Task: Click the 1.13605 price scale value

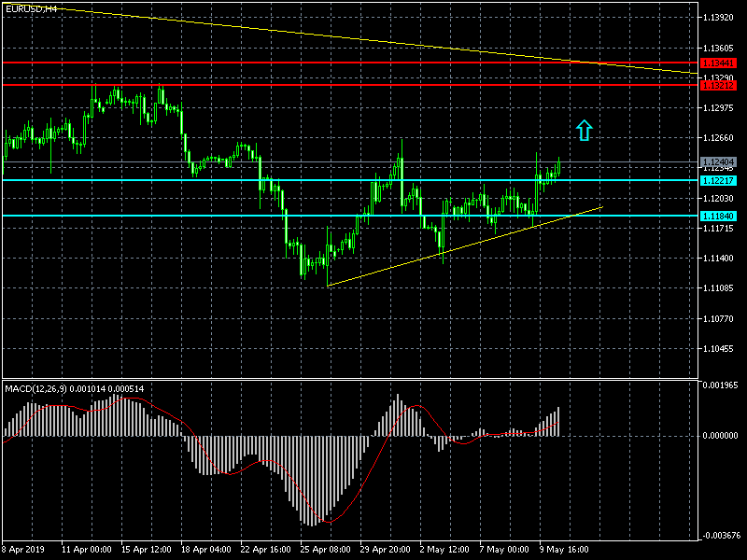Action: pos(718,49)
